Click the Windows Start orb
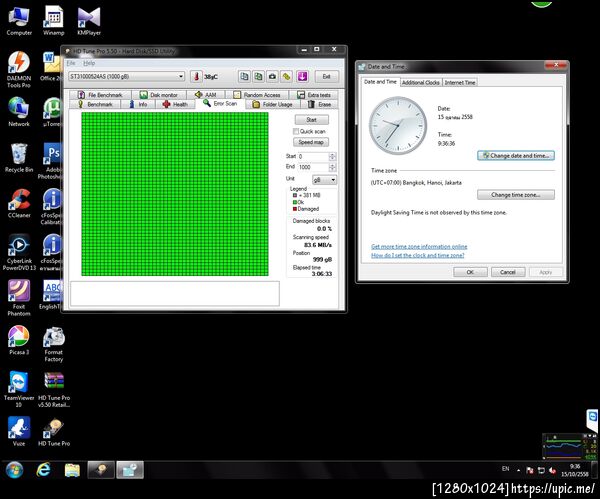Screen dimensions: 600x499 pyautogui.click(x=15, y=470)
